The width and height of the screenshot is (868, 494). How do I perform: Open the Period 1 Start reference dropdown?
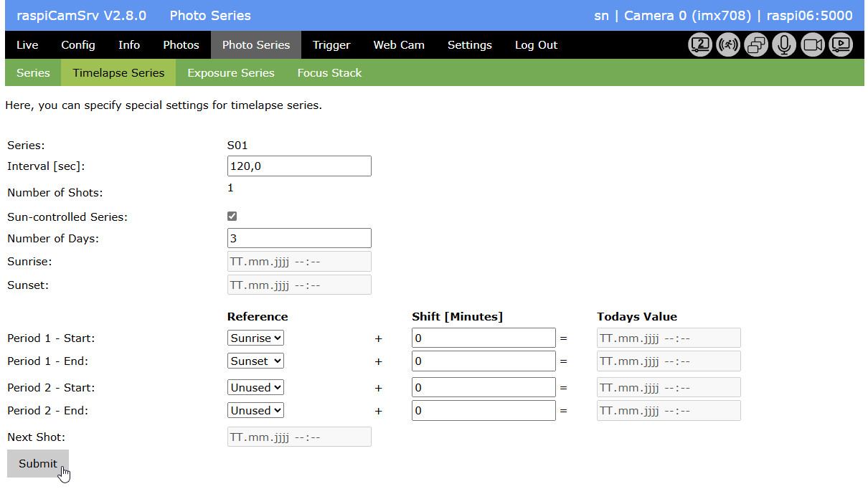pyautogui.click(x=255, y=338)
